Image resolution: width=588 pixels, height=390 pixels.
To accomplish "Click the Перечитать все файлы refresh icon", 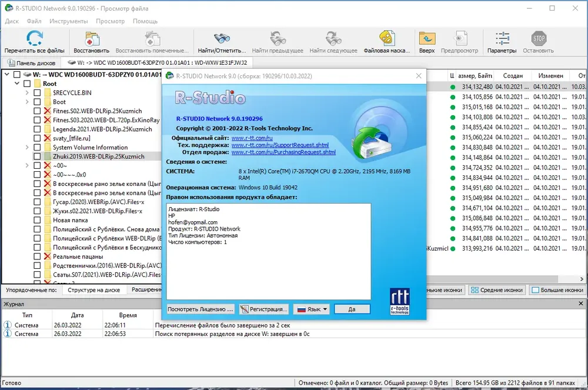I will pos(35,39).
